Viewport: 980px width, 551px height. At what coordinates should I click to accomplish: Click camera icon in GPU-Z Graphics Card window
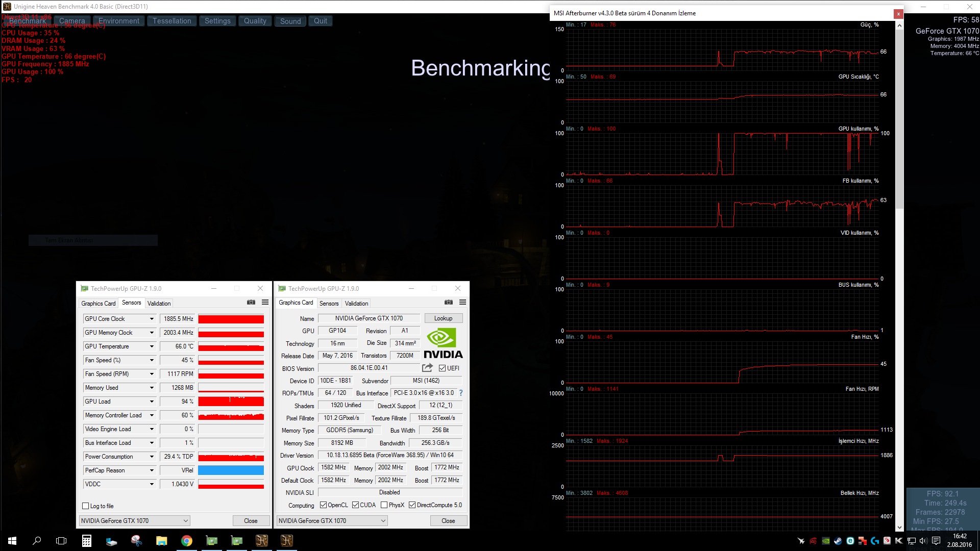point(449,303)
